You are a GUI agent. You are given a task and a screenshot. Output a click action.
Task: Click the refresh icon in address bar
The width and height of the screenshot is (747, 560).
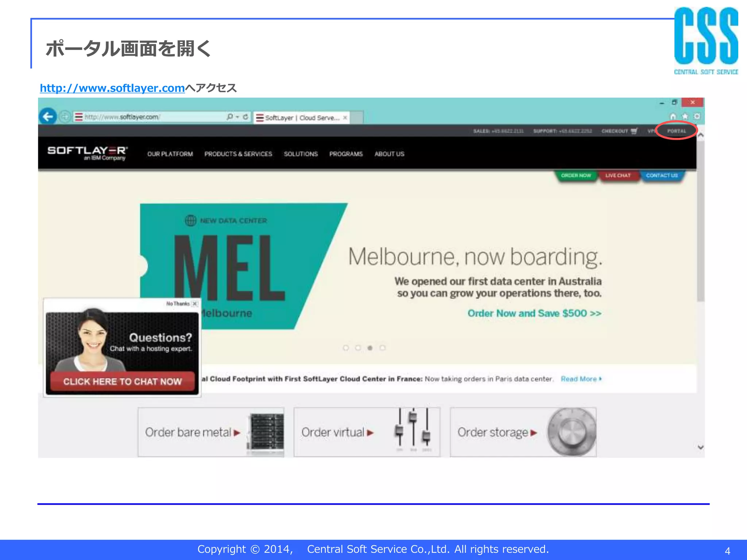tap(245, 117)
